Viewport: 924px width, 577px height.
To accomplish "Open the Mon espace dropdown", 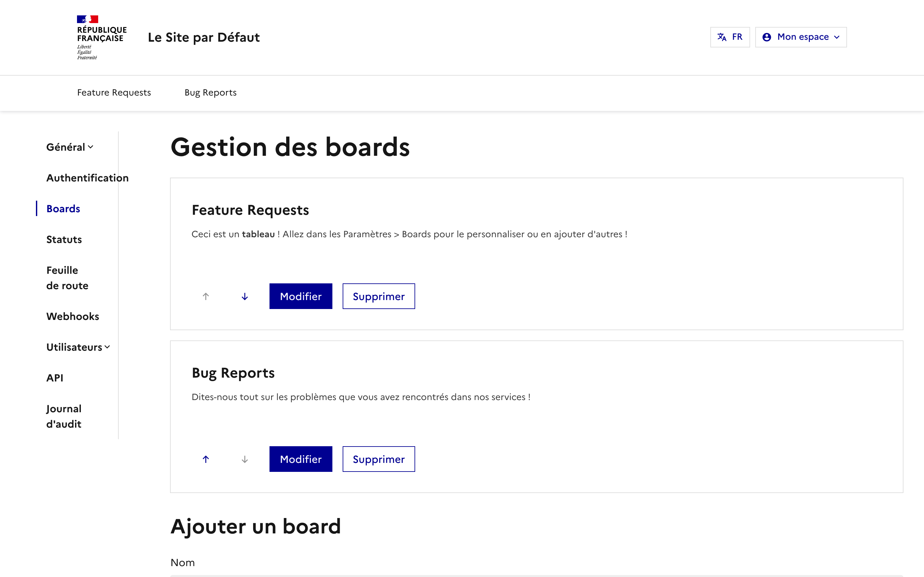I will pyautogui.click(x=801, y=37).
